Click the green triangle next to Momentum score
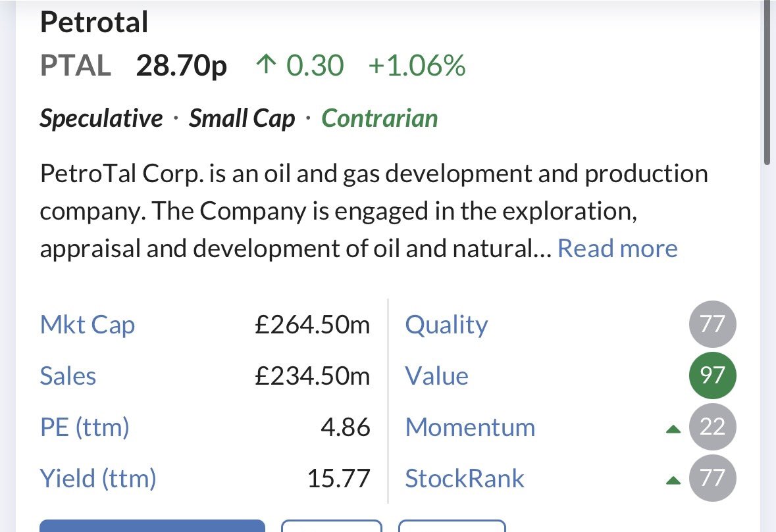 pyautogui.click(x=673, y=429)
